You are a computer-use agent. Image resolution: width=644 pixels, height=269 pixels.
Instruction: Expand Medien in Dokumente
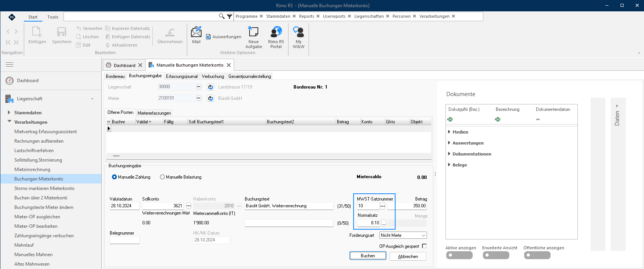tap(449, 132)
